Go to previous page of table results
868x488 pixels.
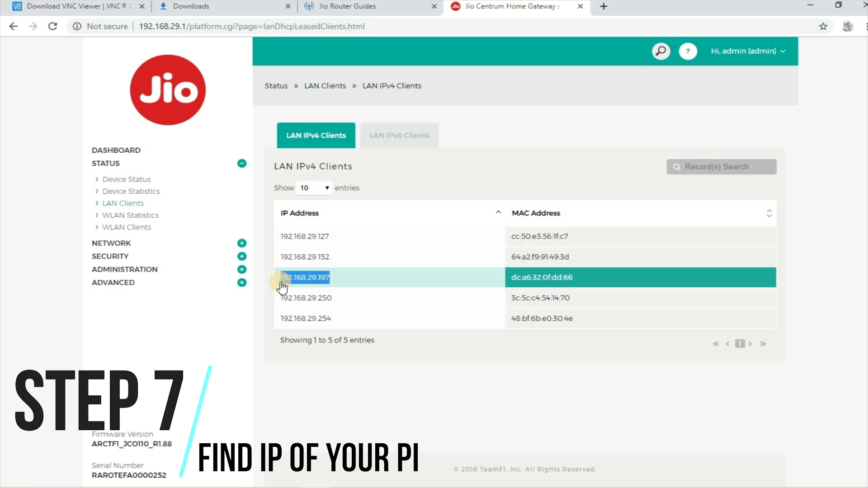pyautogui.click(x=727, y=344)
